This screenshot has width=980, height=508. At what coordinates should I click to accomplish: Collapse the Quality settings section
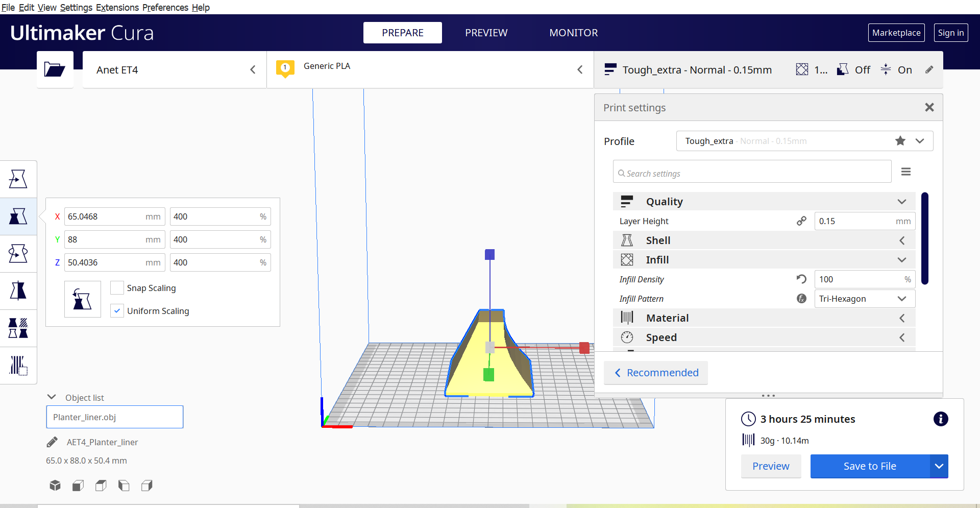[764, 202]
